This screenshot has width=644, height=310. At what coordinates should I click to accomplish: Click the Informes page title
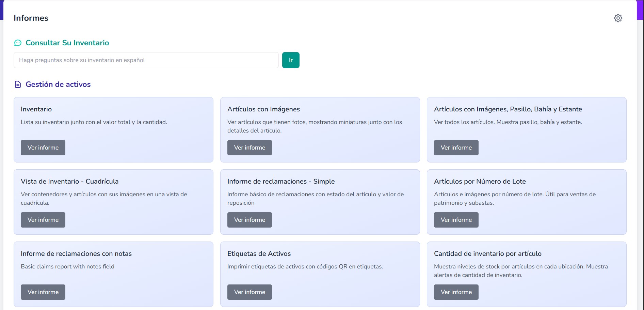click(x=31, y=18)
